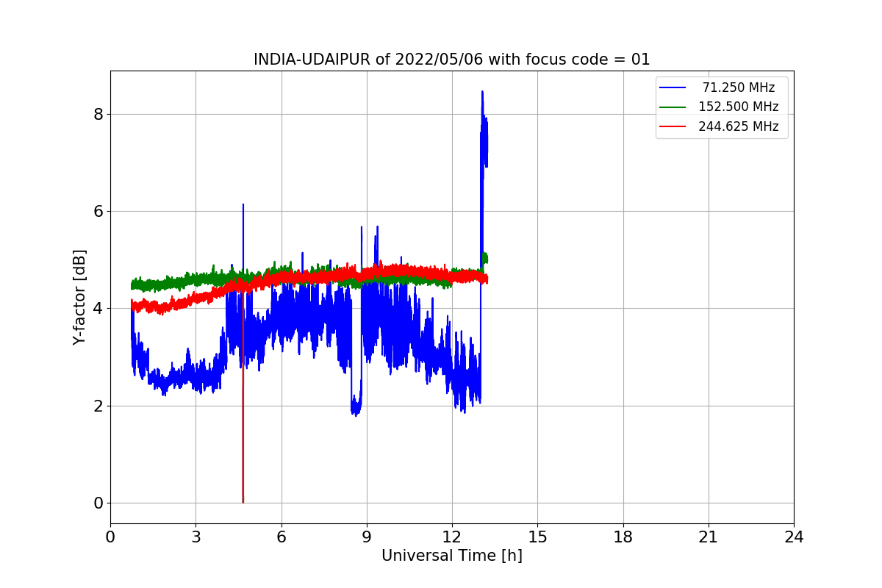This screenshot has width=882, height=588.
Task: Click the Universal Time [h] axis label
Action: [451, 556]
